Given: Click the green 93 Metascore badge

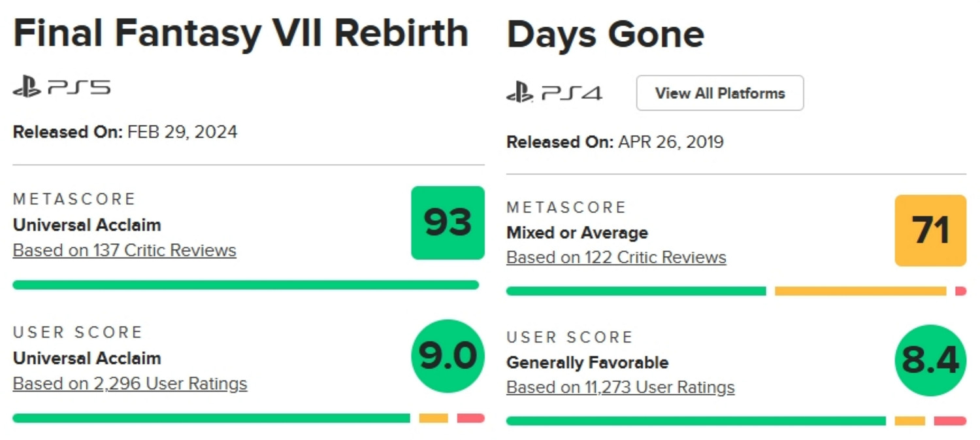Looking at the screenshot, I should (448, 223).
